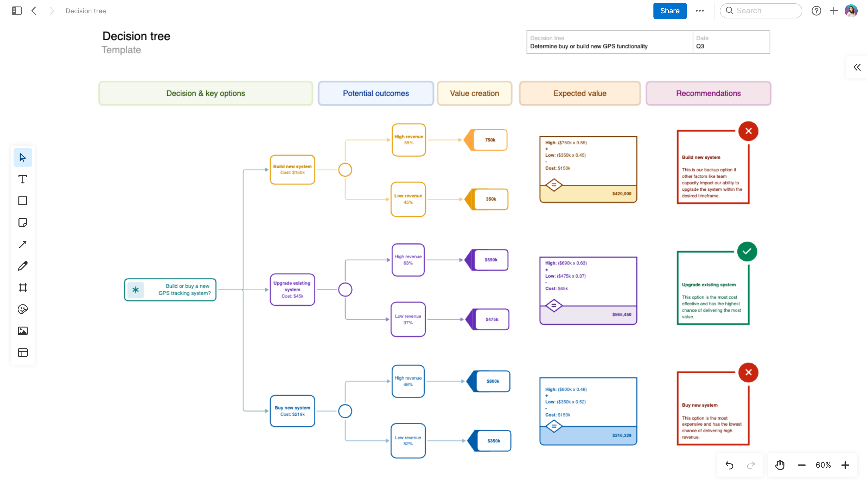Insert a table element
Screen dimensions: 868x488
tap(22, 352)
